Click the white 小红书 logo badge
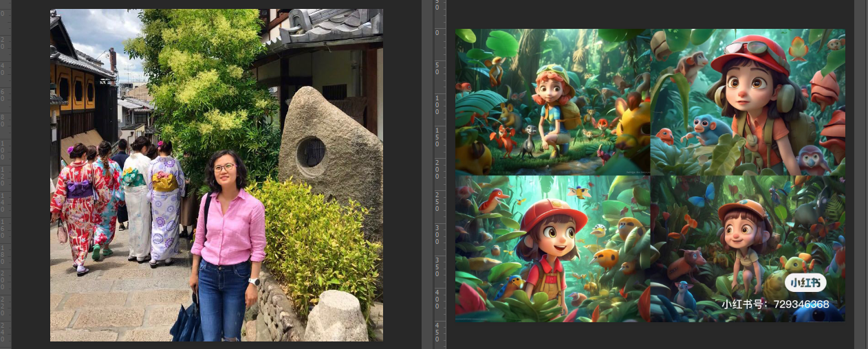This screenshot has width=868, height=349. [x=805, y=282]
